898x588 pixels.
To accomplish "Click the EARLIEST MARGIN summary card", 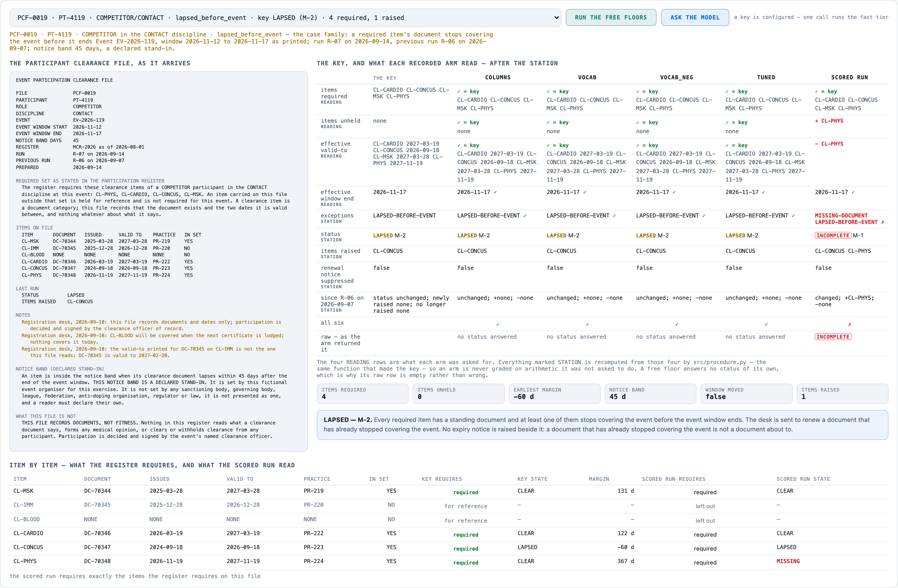I will click(554, 393).
